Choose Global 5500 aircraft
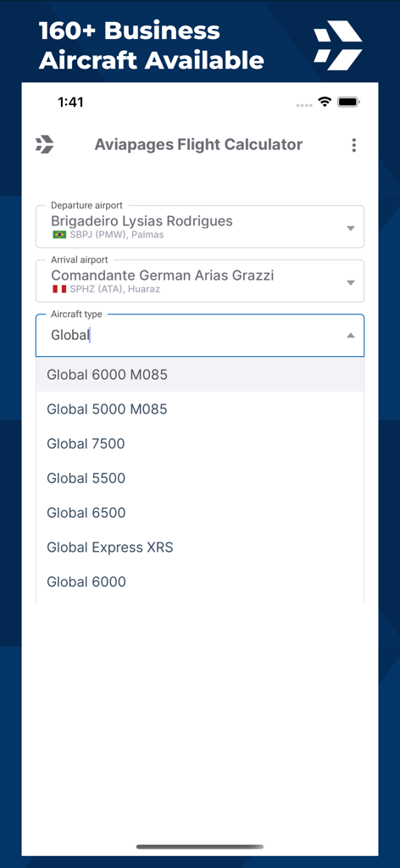 click(200, 478)
